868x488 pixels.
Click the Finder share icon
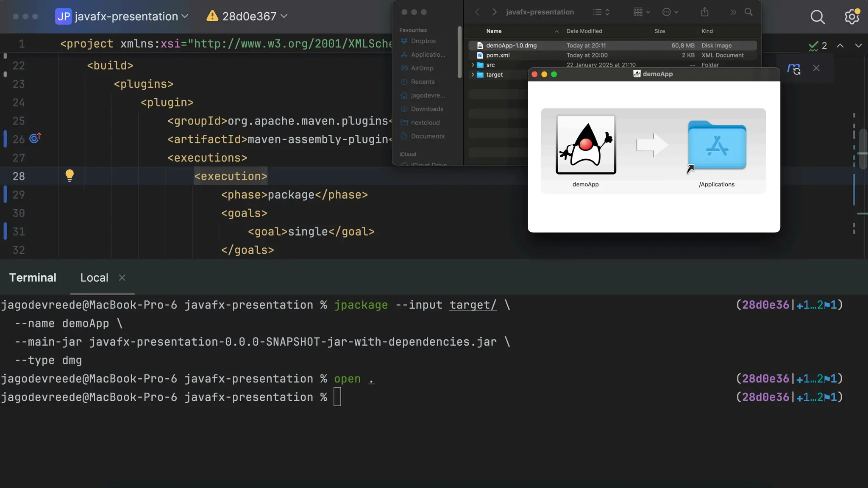coord(704,12)
